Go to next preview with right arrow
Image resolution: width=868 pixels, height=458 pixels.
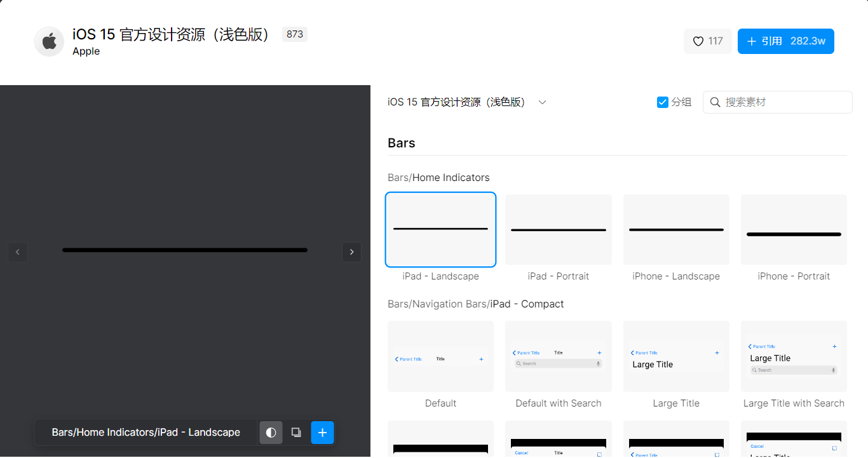[352, 252]
